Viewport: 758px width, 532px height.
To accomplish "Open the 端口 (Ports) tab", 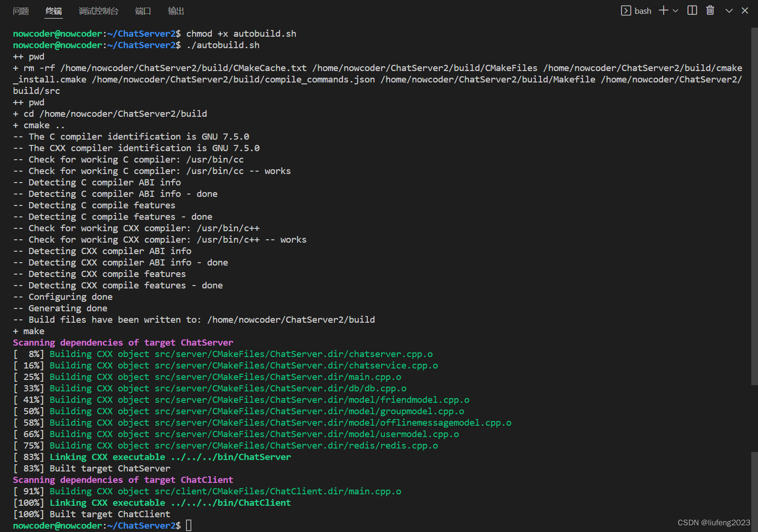I will click(x=143, y=11).
